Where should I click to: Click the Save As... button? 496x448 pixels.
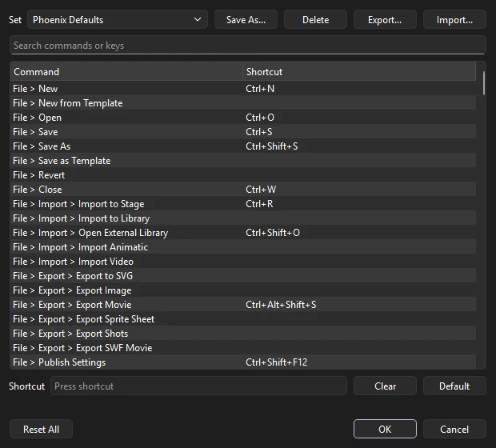246,20
